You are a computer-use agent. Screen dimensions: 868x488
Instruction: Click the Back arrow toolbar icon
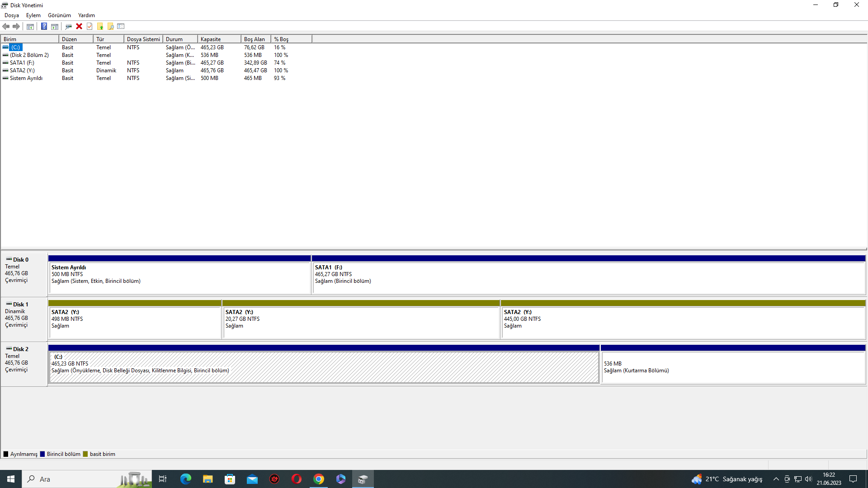[6, 26]
